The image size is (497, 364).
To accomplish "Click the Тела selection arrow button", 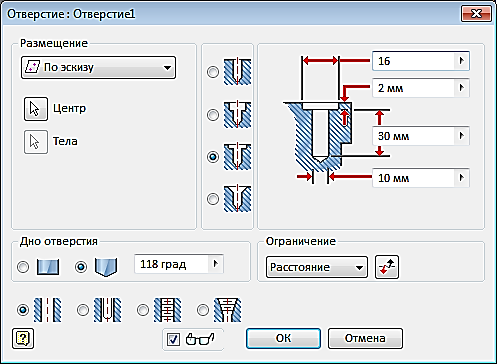I will 36,142.
